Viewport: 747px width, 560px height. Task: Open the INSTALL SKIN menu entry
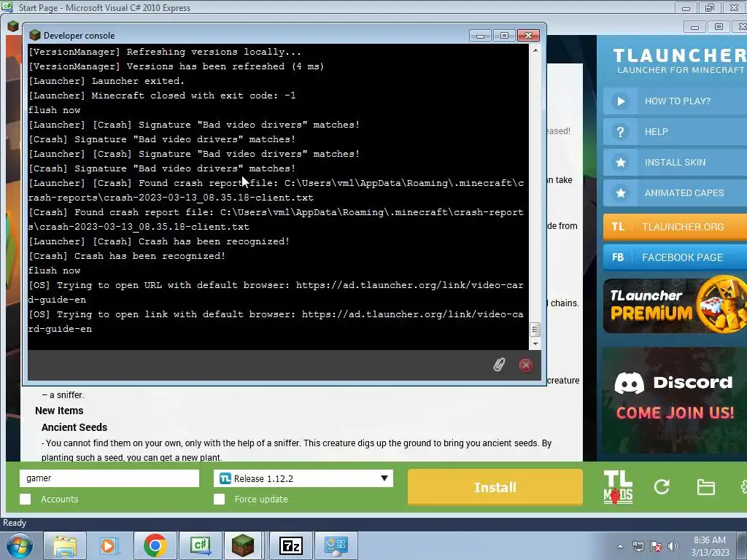[x=675, y=163]
